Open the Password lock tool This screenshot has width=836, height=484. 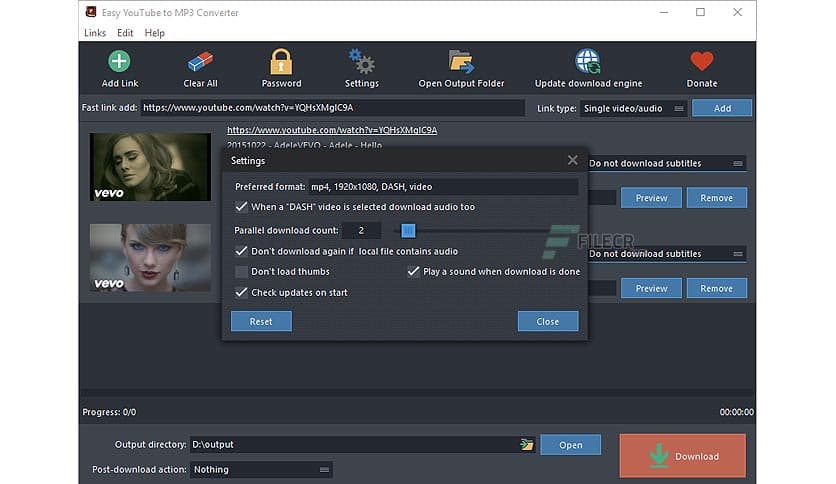coord(281,62)
